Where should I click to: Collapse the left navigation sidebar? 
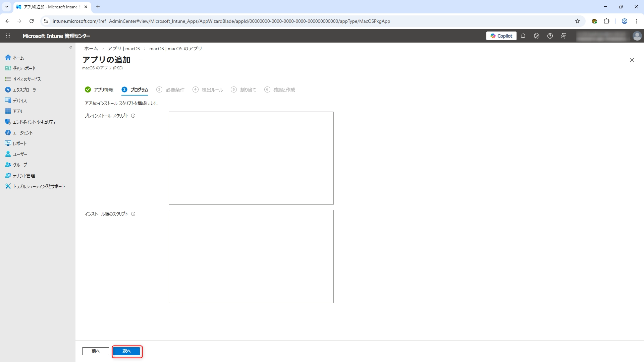click(x=71, y=47)
